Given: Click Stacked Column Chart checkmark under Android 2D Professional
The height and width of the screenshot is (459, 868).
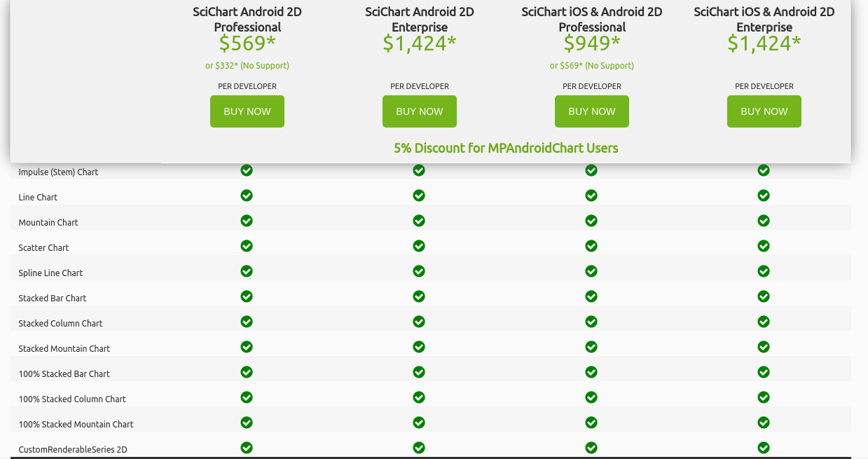Looking at the screenshot, I should tap(247, 322).
